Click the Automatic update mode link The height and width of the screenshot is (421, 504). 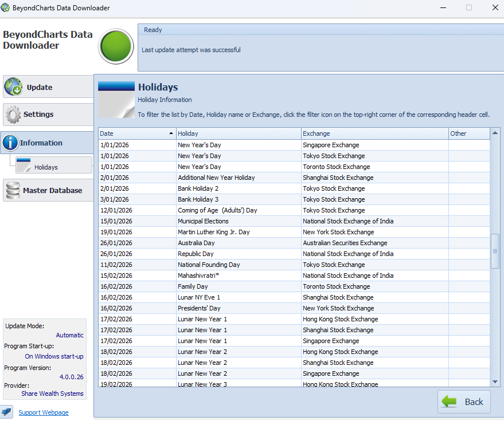(x=69, y=335)
